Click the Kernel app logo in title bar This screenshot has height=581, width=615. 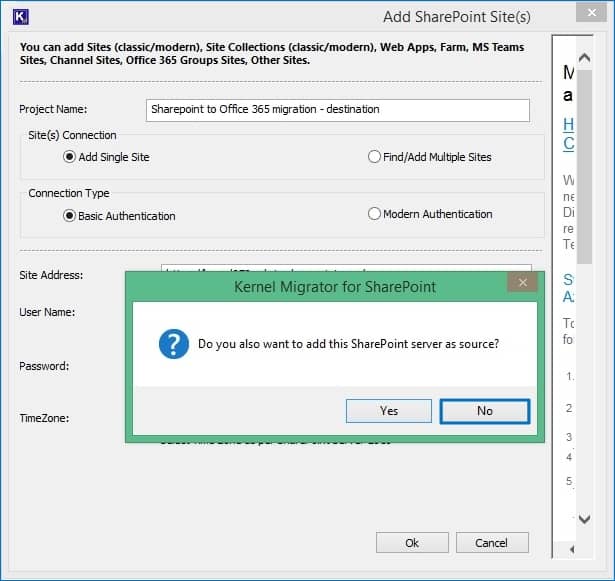(x=20, y=17)
